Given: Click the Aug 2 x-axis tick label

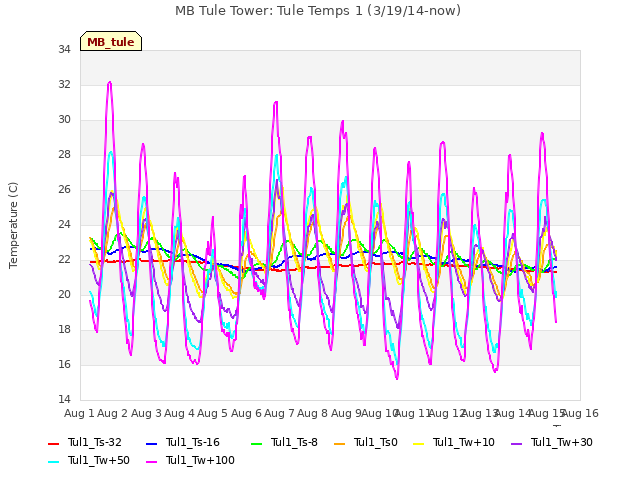Looking at the screenshot, I should coord(113,413).
